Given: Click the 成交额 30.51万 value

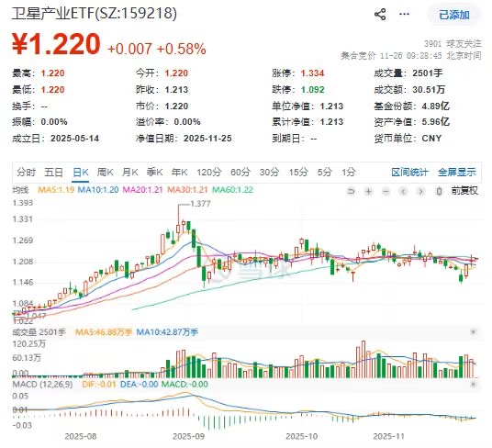Looking at the screenshot, I should [429, 90].
